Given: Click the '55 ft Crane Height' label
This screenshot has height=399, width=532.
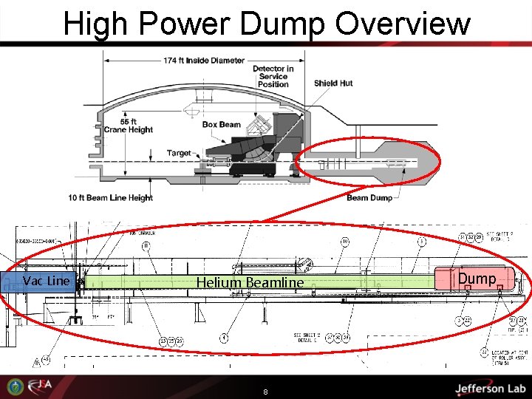Looking at the screenshot, I should [129, 126].
